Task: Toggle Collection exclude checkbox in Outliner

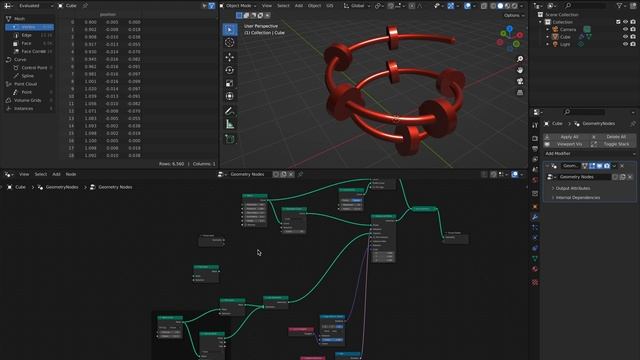Action: pos(618,22)
